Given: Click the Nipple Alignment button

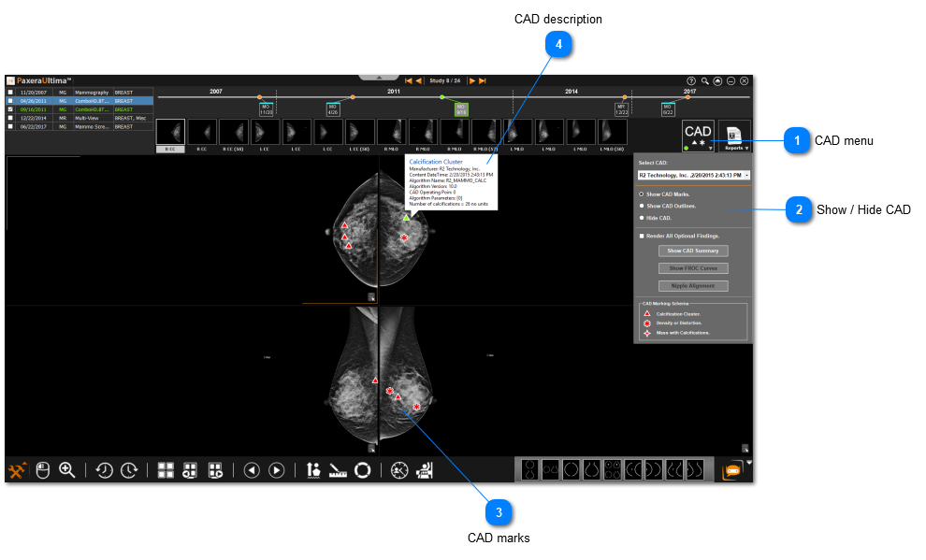Looking at the screenshot, I should point(692,285).
